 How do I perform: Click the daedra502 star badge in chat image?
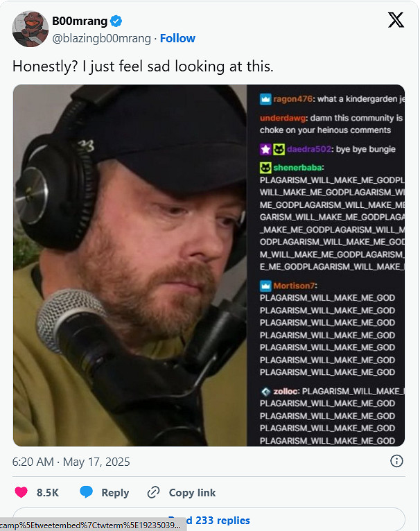265,149
